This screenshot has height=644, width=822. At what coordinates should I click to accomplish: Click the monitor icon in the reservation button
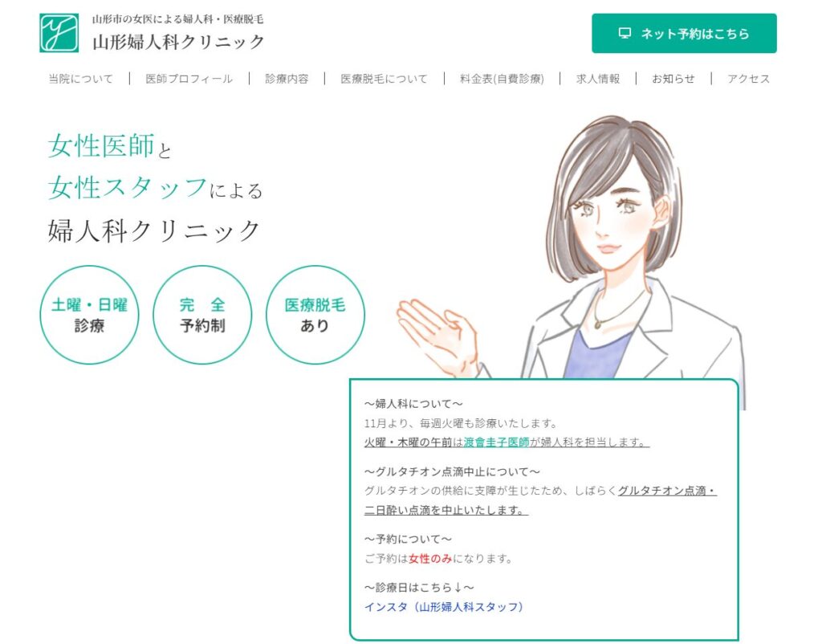(x=625, y=34)
